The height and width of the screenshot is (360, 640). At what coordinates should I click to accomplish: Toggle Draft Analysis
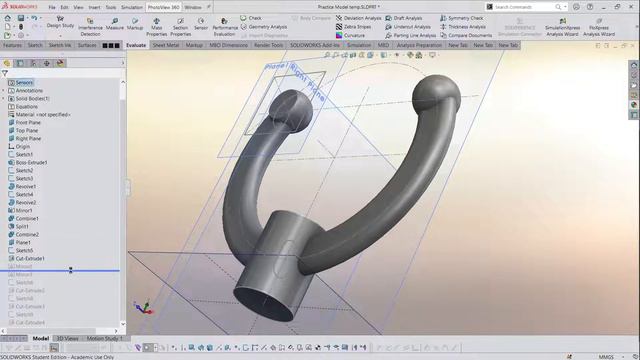[404, 18]
